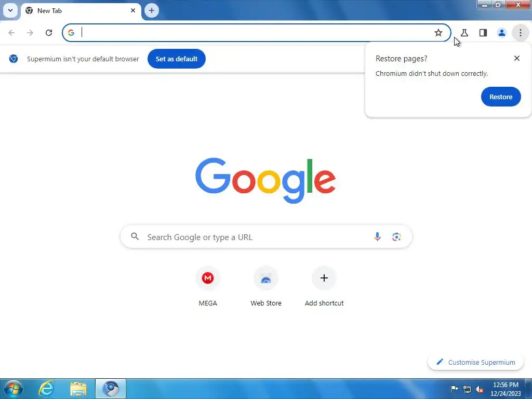Go forward to next page

click(30, 33)
